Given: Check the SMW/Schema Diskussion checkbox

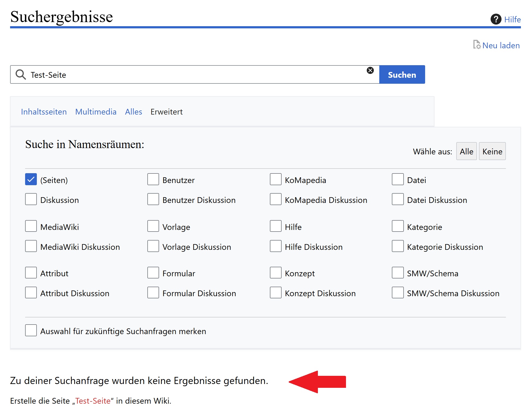Looking at the screenshot, I should coord(398,293).
